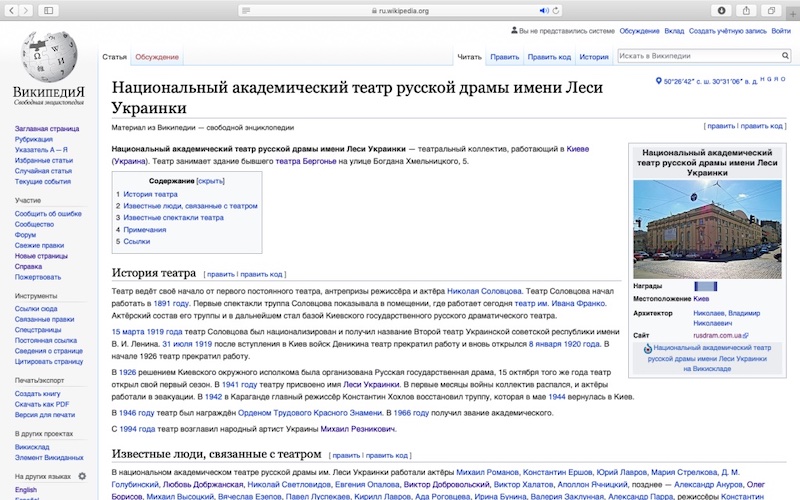
Task: Open Свежие правки in sidebar
Action: [39, 245]
